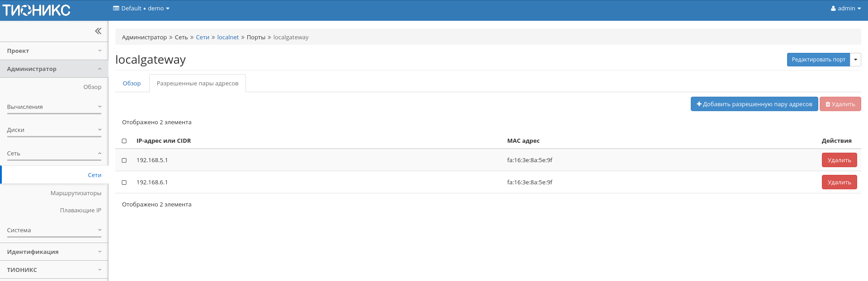Check the row for 192.168.6.1
868x281 pixels.
point(124,183)
